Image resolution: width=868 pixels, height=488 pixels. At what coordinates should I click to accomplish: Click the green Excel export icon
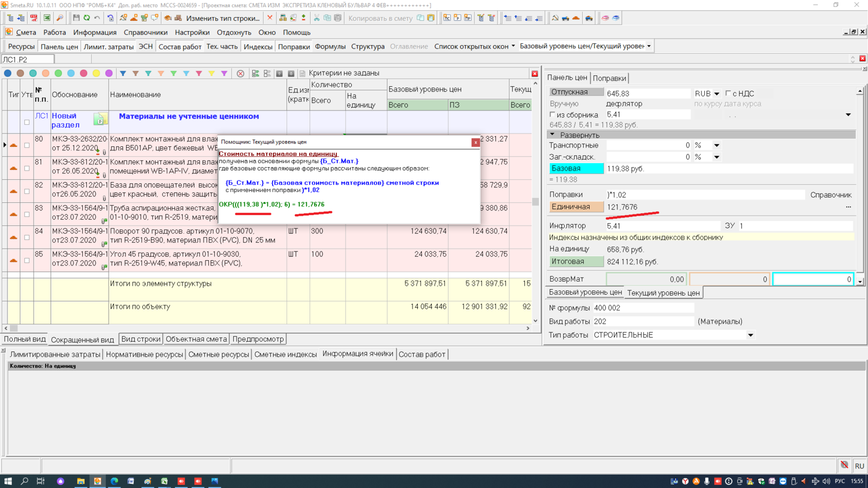(x=47, y=18)
